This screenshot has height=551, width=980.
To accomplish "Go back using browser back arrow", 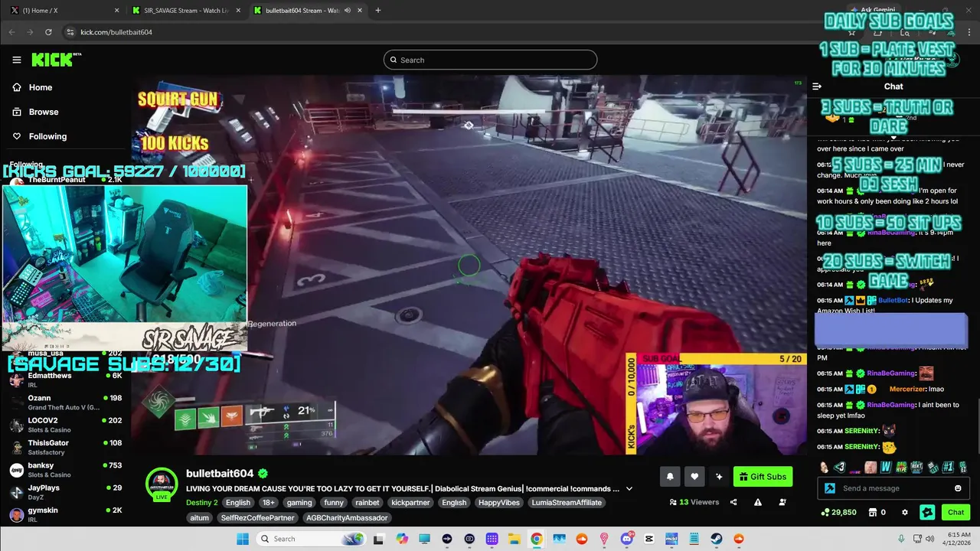I will pyautogui.click(x=11, y=32).
